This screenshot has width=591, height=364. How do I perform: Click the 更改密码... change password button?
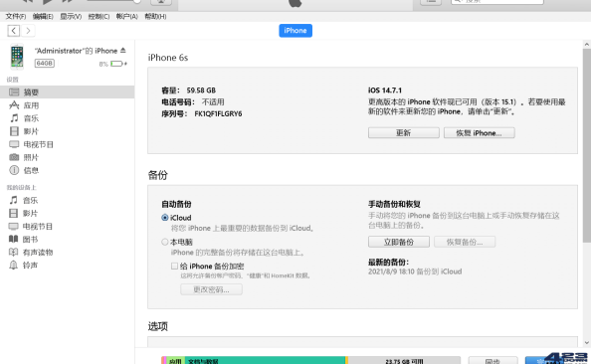coord(212,289)
